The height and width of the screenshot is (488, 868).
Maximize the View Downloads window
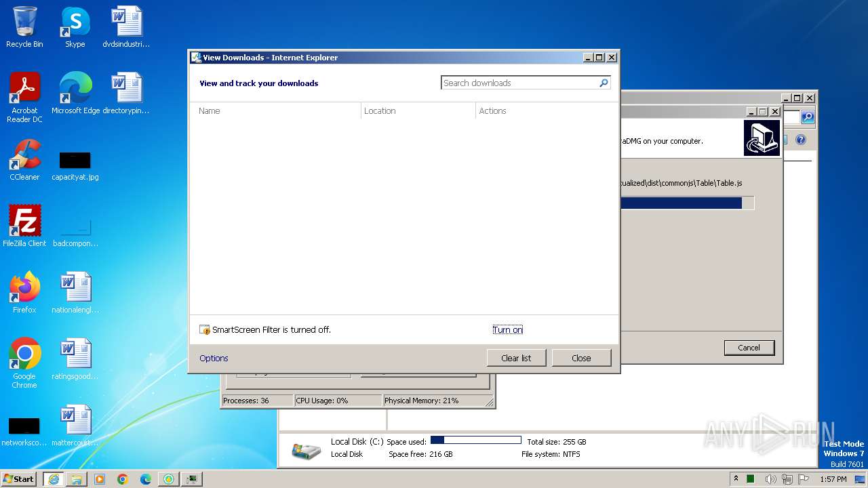click(x=599, y=58)
